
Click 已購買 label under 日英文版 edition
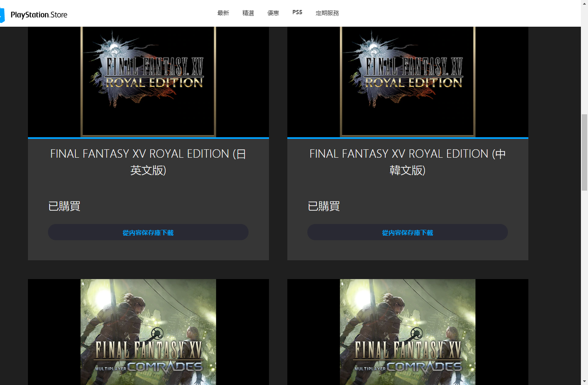pos(64,206)
